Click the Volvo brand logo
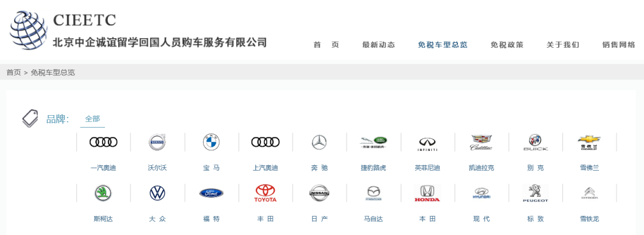The height and width of the screenshot is (235, 644). [x=157, y=142]
